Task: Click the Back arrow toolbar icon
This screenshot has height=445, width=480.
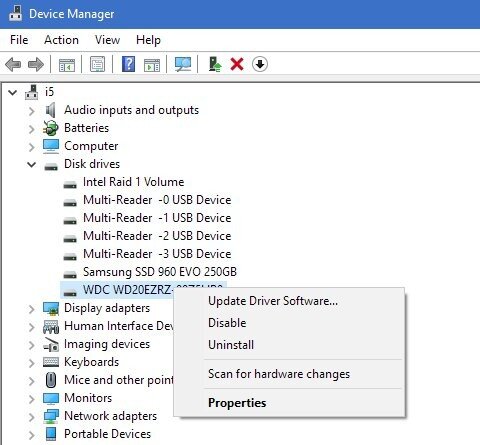Action: [x=13, y=64]
